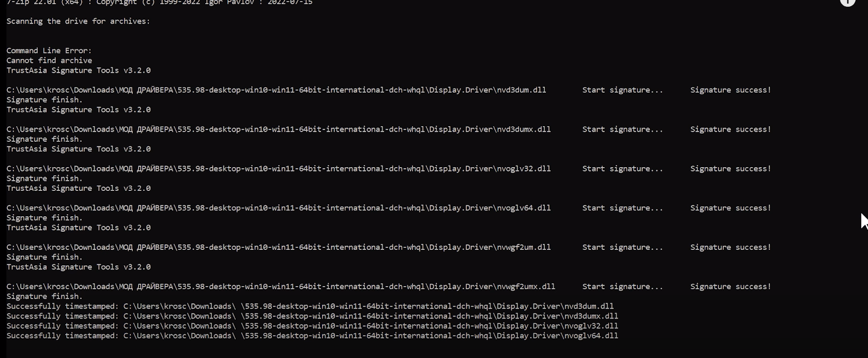The height and width of the screenshot is (358, 868).
Task: Click TrustAsia Signature Tools line under 'Cannot find archive'
Action: [x=79, y=70]
